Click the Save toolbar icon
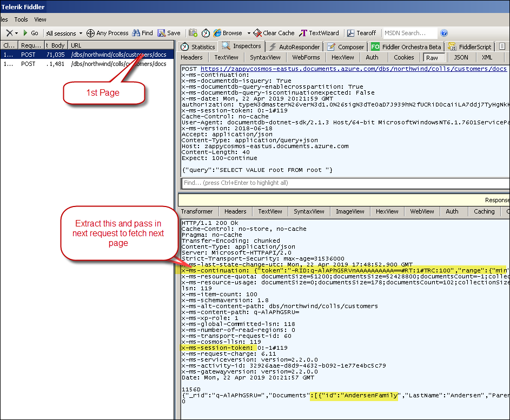 click(161, 33)
